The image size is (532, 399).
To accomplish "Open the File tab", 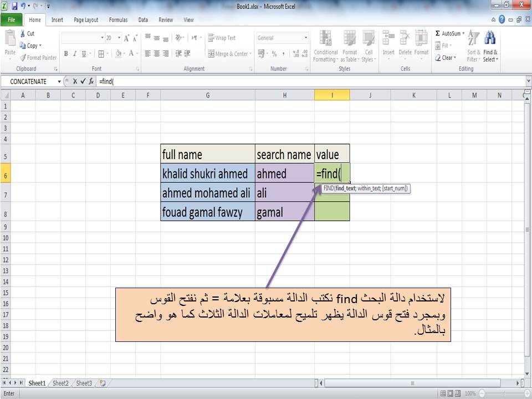I will (x=12, y=20).
